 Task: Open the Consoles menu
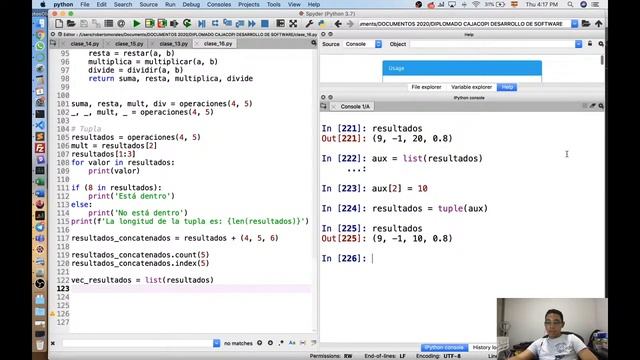219,4
